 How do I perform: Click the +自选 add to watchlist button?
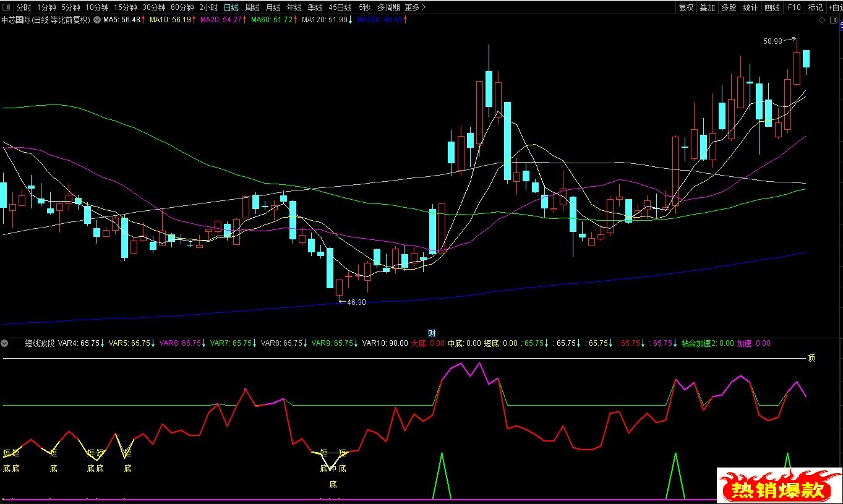(x=834, y=7)
